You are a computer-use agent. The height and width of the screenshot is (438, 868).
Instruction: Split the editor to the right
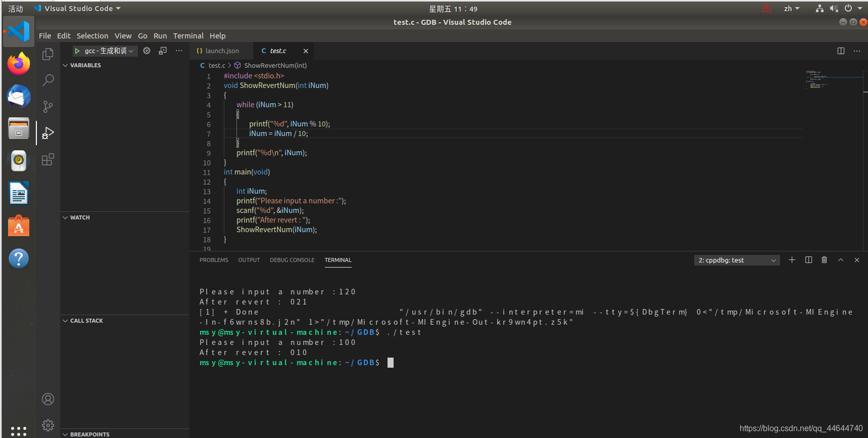(841, 51)
